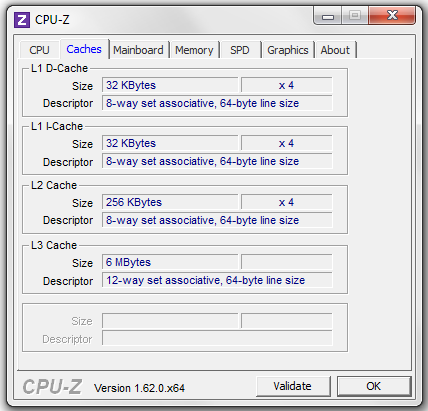
Task: Select the L1 D-Cache descriptor field
Action: 217,103
